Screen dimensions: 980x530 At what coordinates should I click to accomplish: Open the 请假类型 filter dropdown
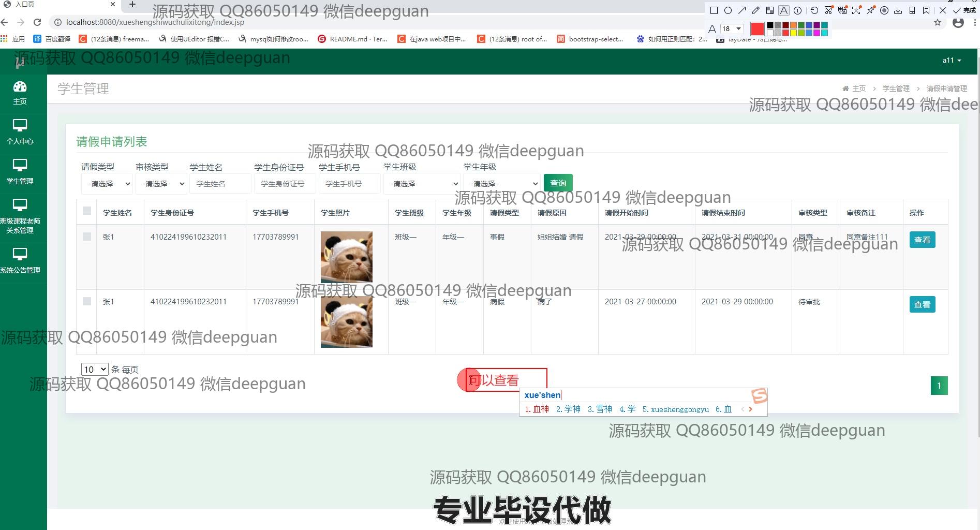point(107,184)
